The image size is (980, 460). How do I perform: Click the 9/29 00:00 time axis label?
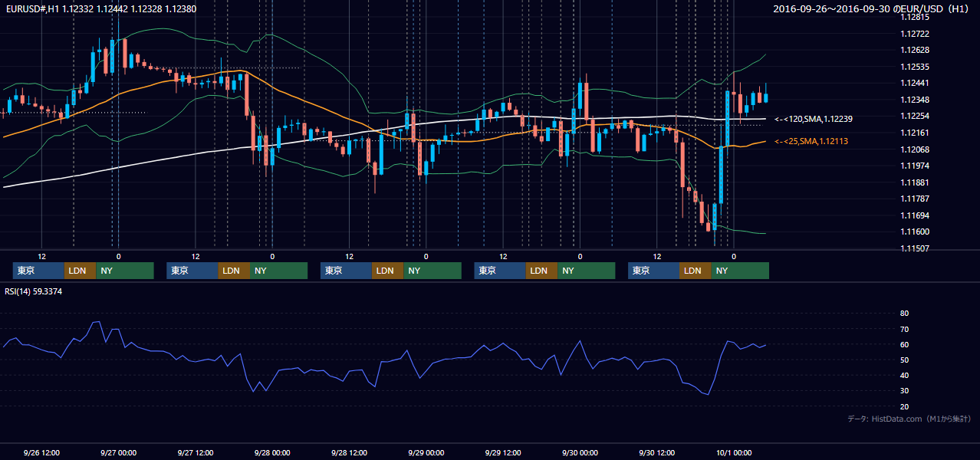coord(426,453)
